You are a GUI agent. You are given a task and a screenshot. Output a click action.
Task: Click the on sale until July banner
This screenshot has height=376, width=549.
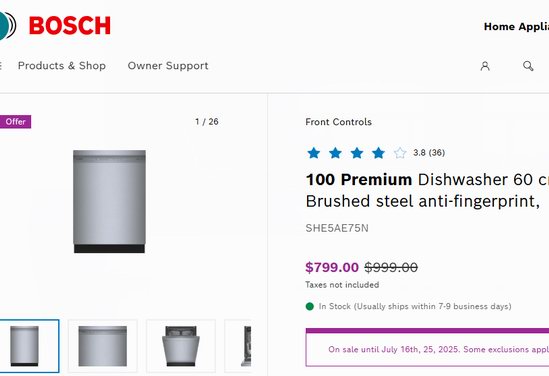click(x=427, y=347)
